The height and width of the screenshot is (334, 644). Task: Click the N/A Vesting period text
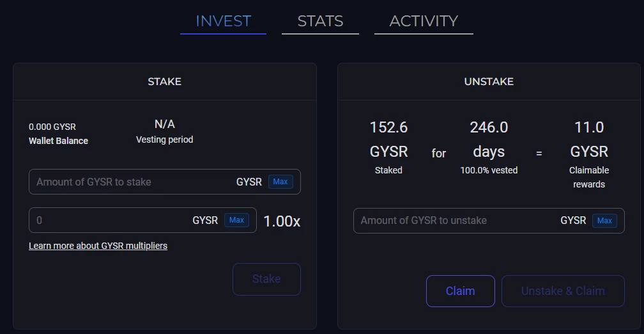tap(165, 132)
